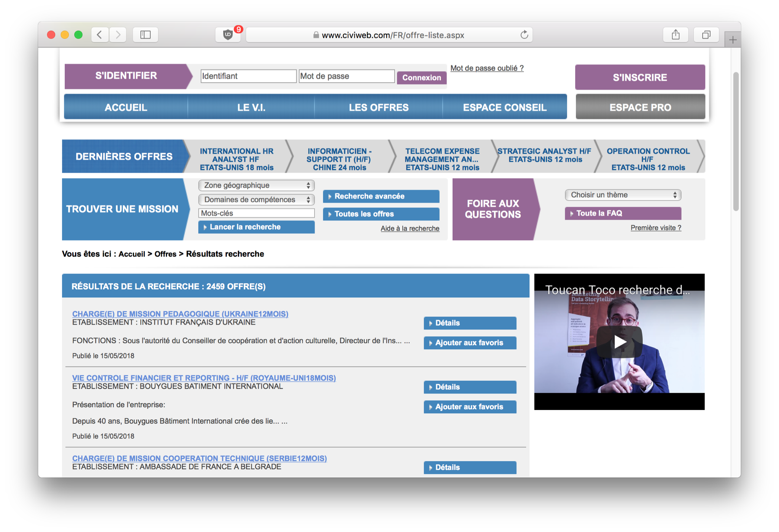Open the uBlock shield extension icon
The image size is (779, 532).
(228, 35)
